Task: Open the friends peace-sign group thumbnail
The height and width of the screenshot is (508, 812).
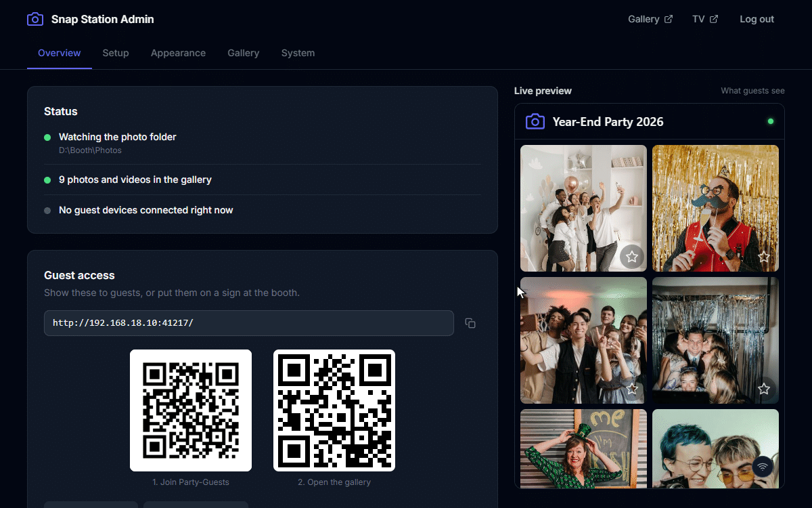Action: [x=583, y=341]
